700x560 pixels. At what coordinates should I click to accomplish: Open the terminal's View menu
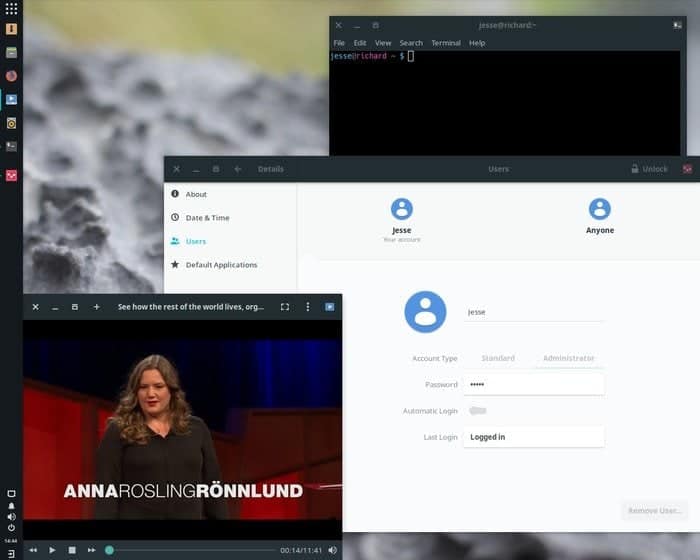click(x=383, y=43)
